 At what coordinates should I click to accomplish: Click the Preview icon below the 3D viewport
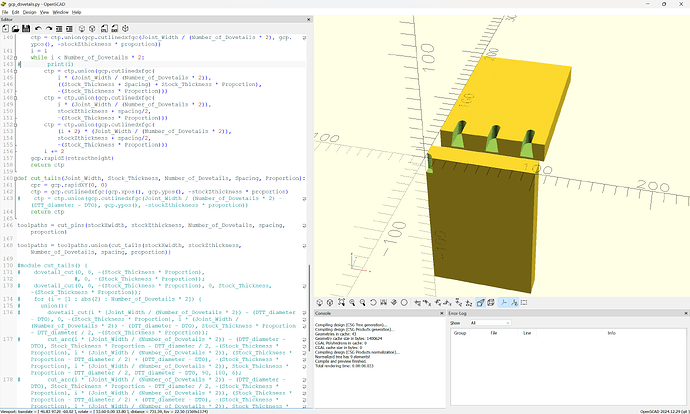coord(320,303)
